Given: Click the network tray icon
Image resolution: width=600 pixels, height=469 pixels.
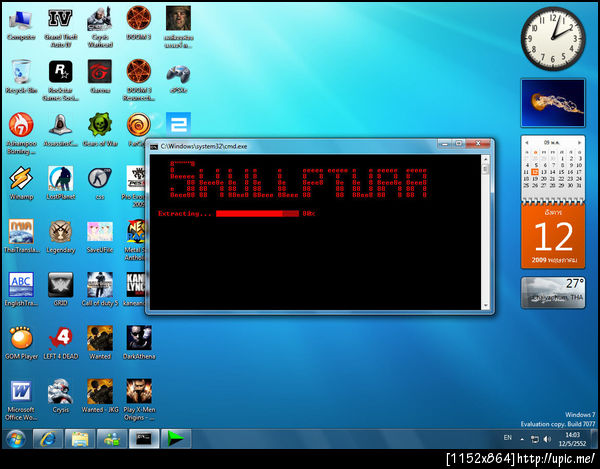Looking at the screenshot, I should click(x=535, y=439).
